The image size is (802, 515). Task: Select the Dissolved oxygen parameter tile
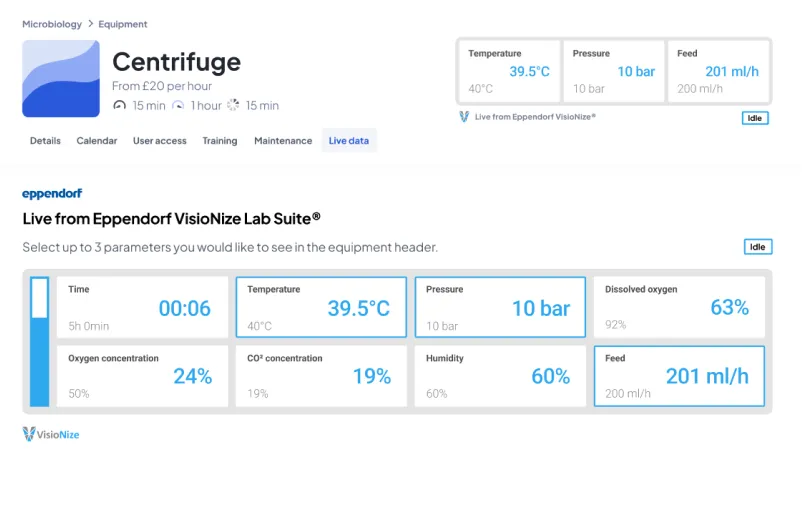[x=678, y=307]
